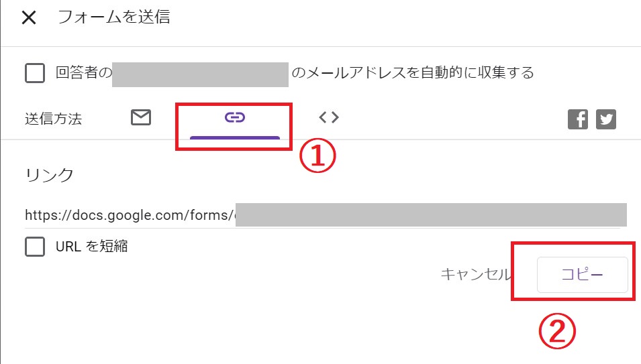Viewport: 641px width, 364px height.
Task: Close the フォームを送信 dialog with X
Action: click(x=29, y=17)
